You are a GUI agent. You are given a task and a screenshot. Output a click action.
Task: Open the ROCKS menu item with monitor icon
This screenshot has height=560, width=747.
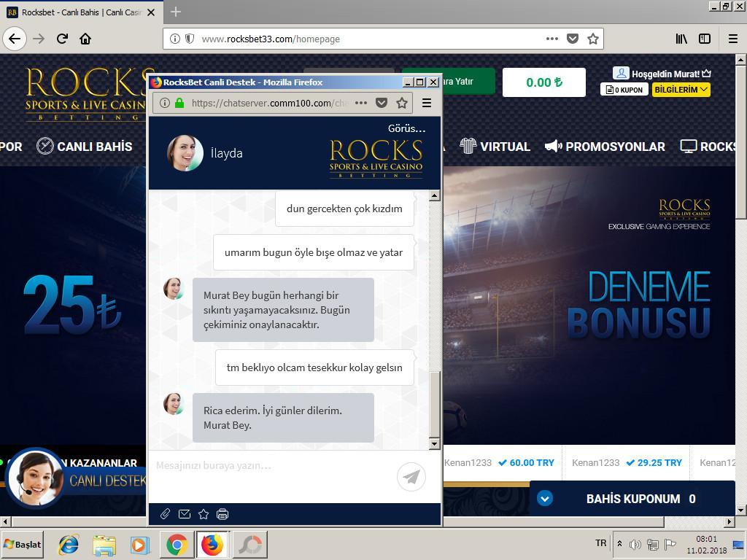click(x=708, y=146)
